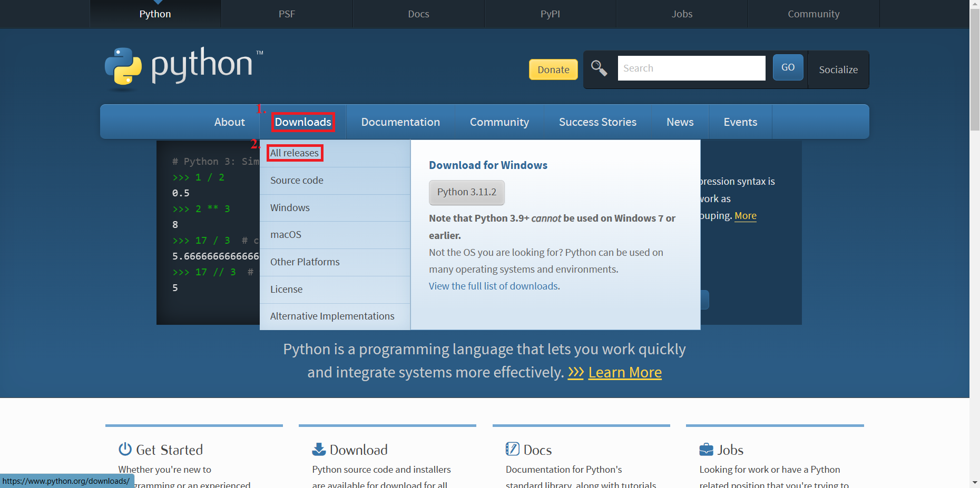Image resolution: width=980 pixels, height=488 pixels.
Task: Select Source code from Downloads menu
Action: 335,181
